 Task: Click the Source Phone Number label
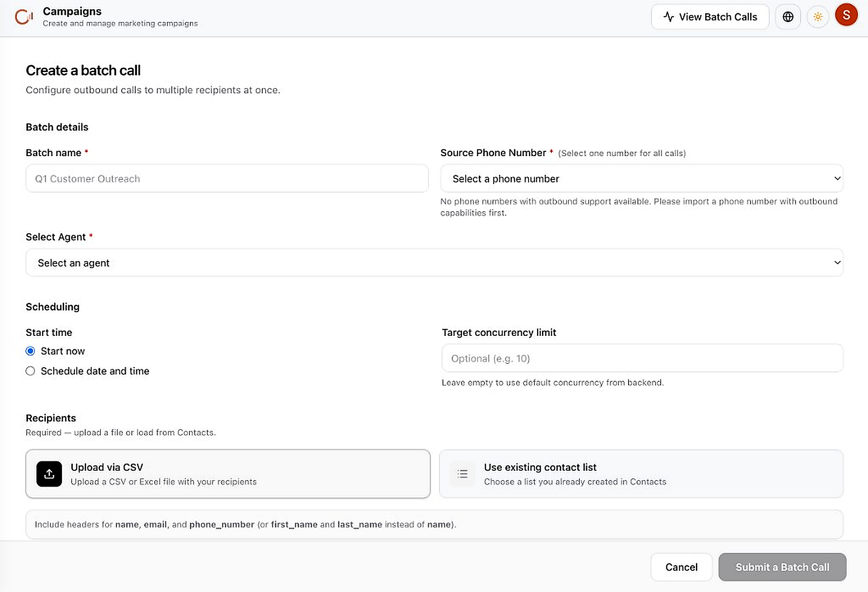pos(493,153)
